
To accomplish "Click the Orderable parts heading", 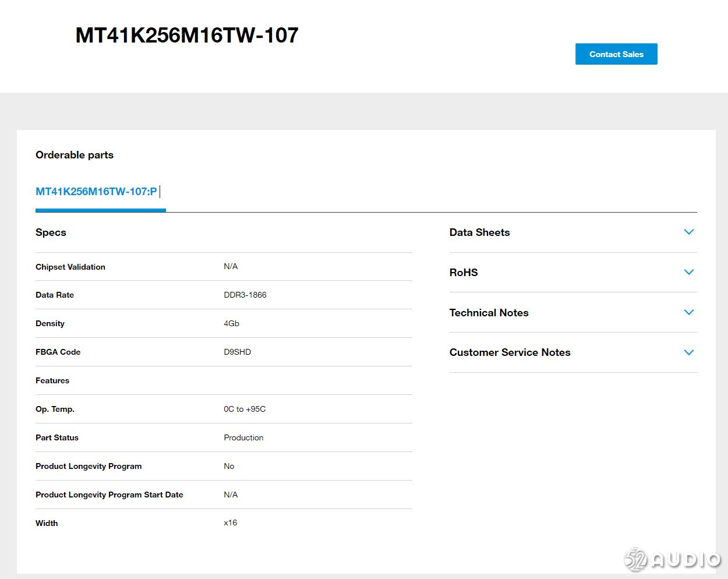I will coord(75,155).
